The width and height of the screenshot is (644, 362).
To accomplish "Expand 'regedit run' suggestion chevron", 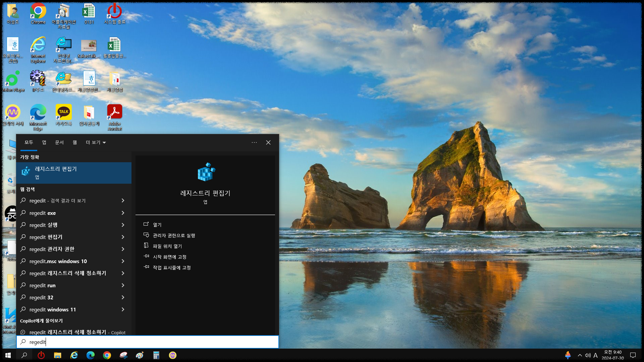I will tap(123, 285).
